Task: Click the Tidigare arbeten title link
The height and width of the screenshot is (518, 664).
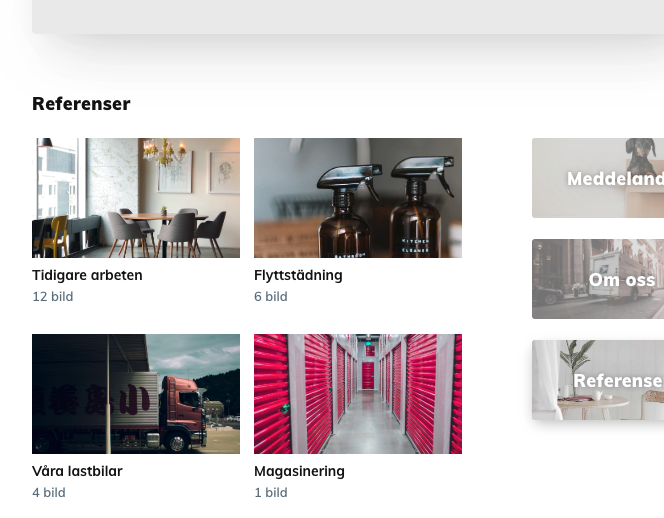Action: (x=87, y=275)
